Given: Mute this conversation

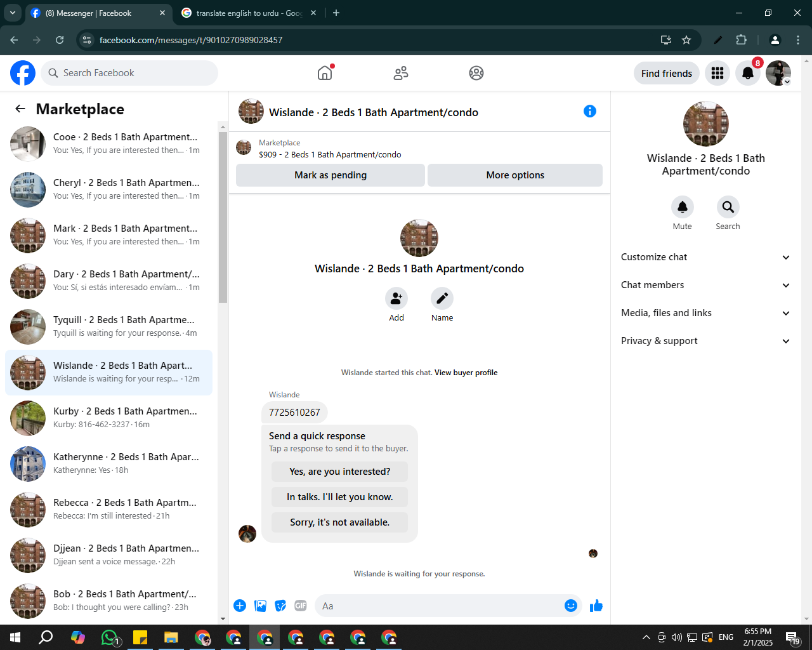Looking at the screenshot, I should (x=683, y=207).
